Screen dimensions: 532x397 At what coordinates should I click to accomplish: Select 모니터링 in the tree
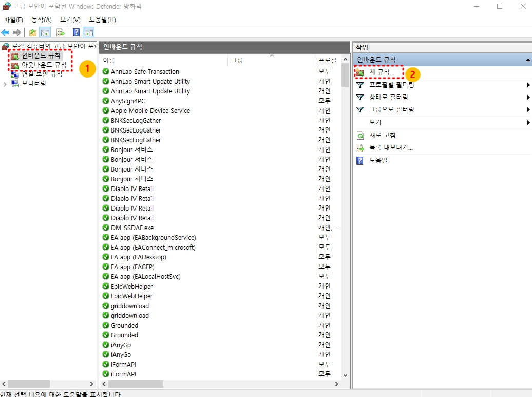33,83
